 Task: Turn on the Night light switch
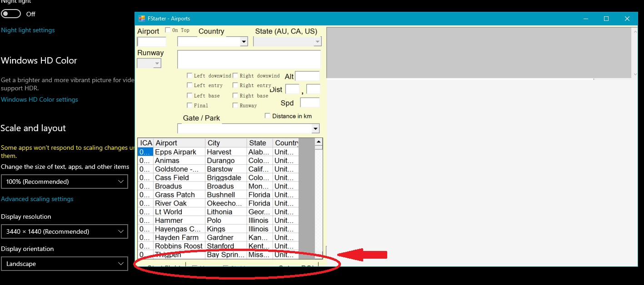[x=11, y=14]
